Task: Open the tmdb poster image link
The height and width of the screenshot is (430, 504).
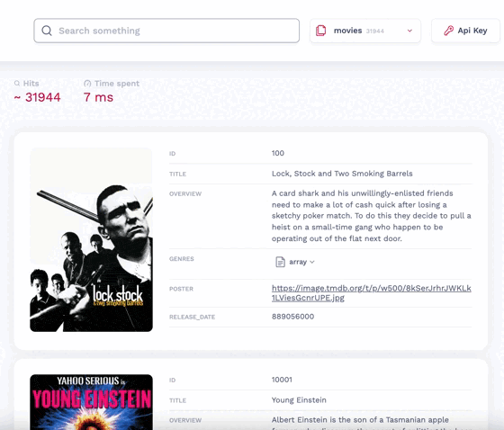Action: pos(371,292)
